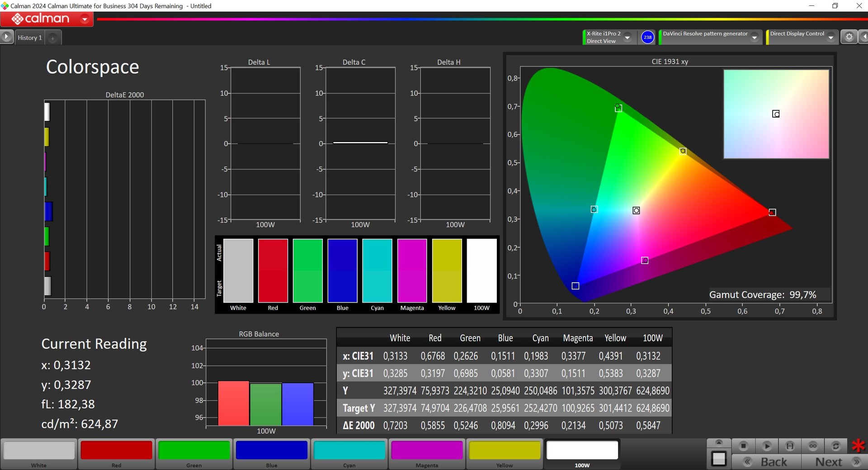Collapse right panel arrow beside gear
Image resolution: width=868 pixels, height=470 pixels.
(x=863, y=37)
